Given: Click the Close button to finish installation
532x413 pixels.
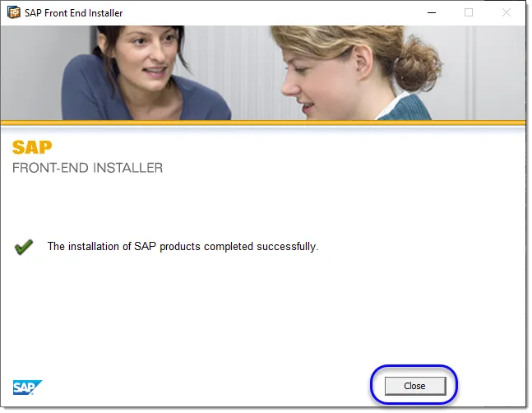Looking at the screenshot, I should click(x=415, y=386).
